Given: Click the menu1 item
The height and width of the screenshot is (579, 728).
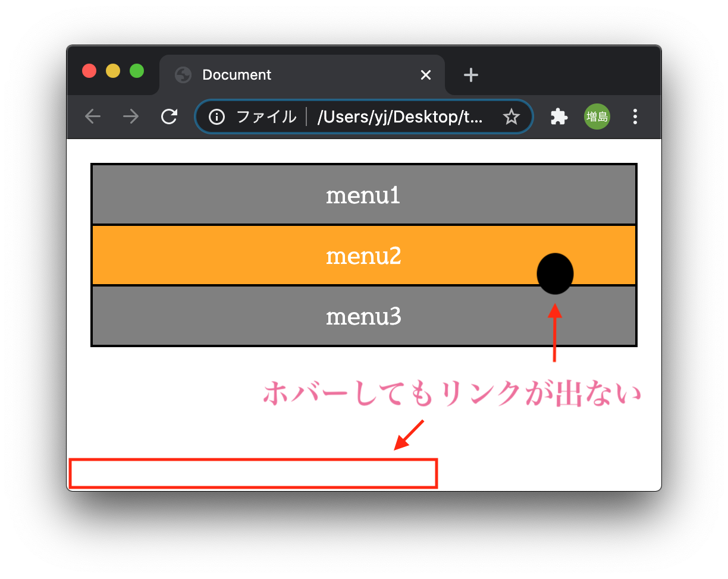Looking at the screenshot, I should point(364,195).
